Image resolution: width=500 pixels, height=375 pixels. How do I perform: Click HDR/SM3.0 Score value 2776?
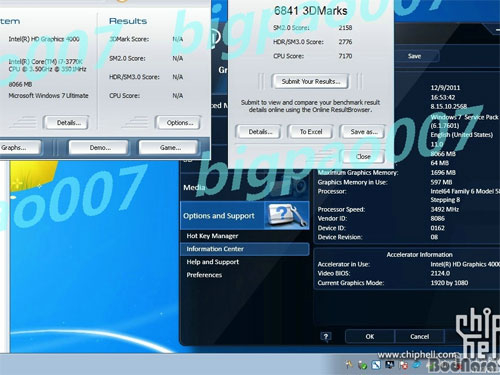coord(345,42)
